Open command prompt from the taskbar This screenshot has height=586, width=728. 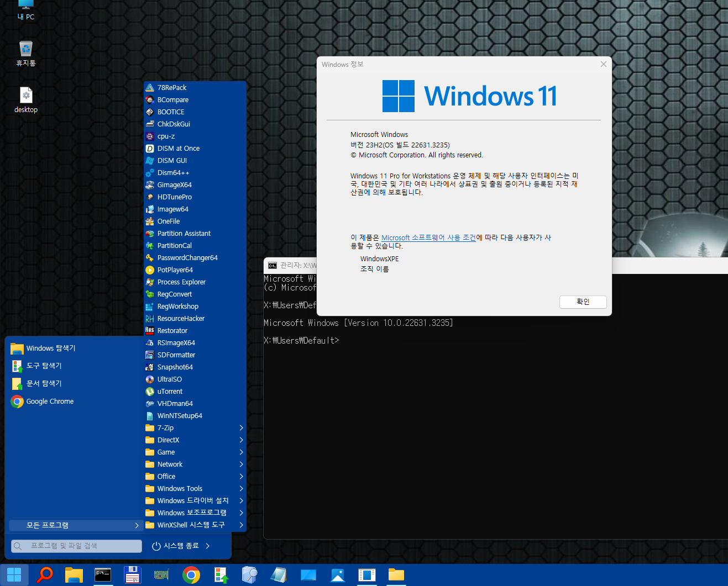(x=103, y=575)
